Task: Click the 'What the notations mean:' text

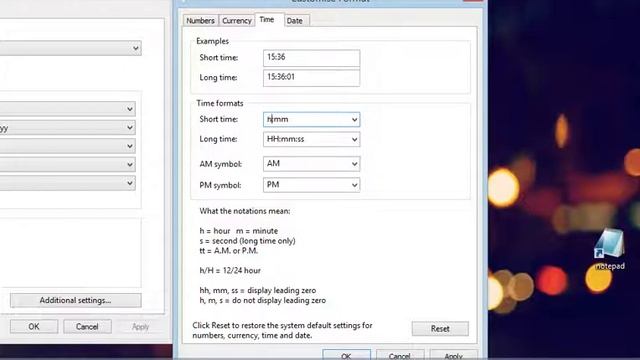Action: point(245,211)
